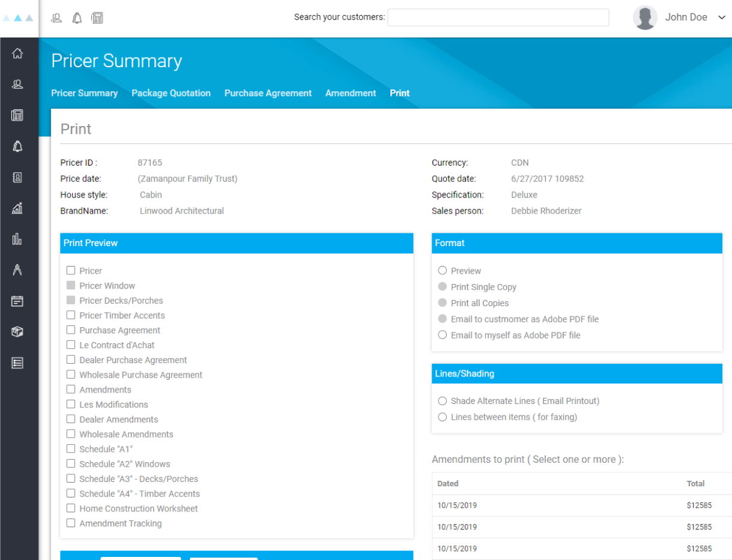This screenshot has width=732, height=560.
Task: Switch to the Package Quotation tab
Action: click(171, 93)
